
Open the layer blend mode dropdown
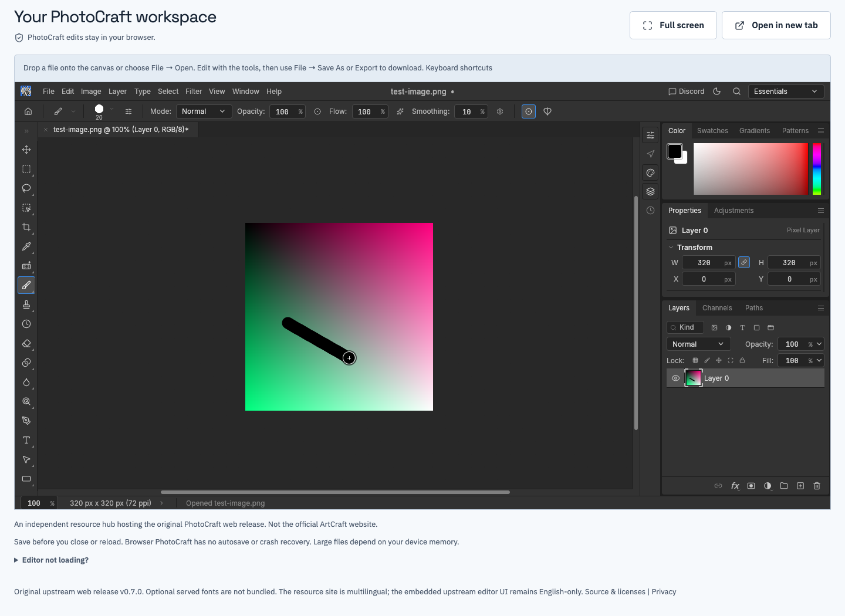tap(698, 344)
